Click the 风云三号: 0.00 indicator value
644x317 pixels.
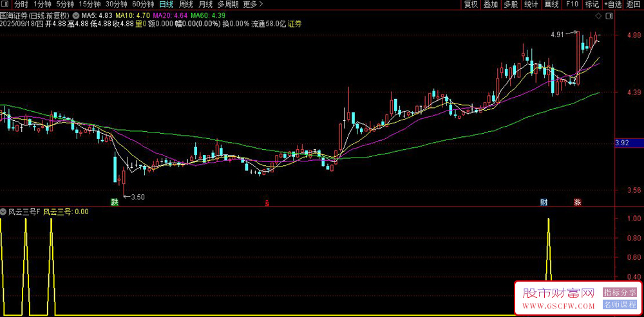coord(66,212)
